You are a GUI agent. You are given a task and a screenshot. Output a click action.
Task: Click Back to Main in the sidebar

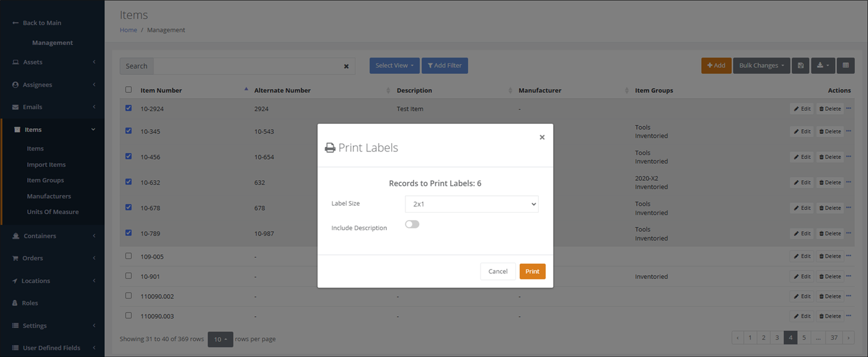tap(37, 23)
